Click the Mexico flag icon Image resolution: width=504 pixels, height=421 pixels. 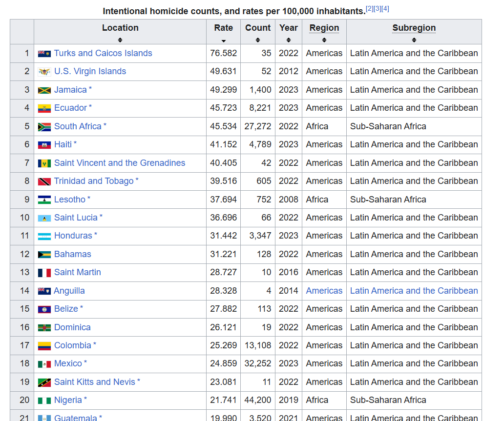pos(44,364)
